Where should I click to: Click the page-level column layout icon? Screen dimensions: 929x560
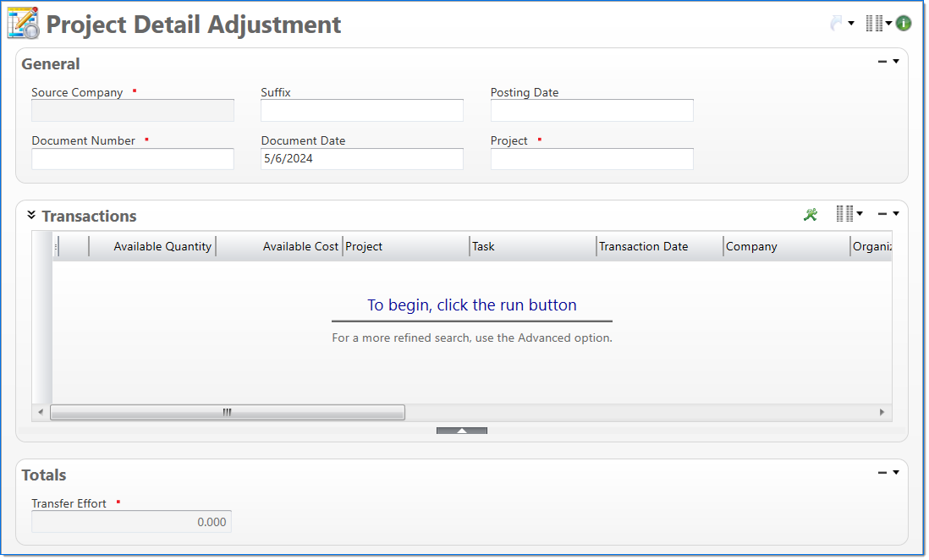coord(874,24)
